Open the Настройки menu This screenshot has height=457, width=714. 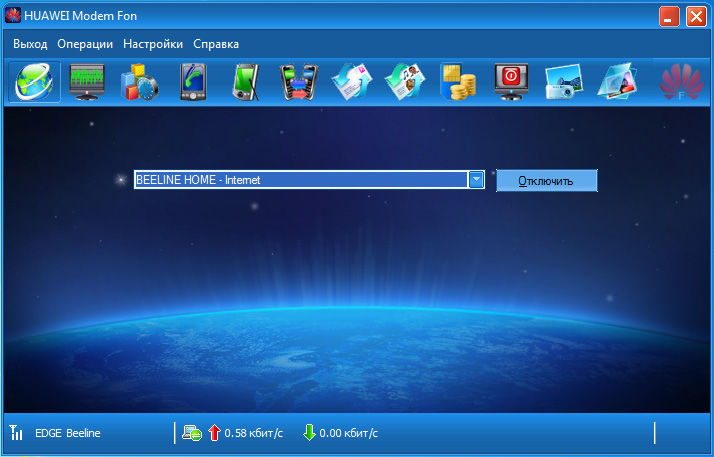coord(153,44)
